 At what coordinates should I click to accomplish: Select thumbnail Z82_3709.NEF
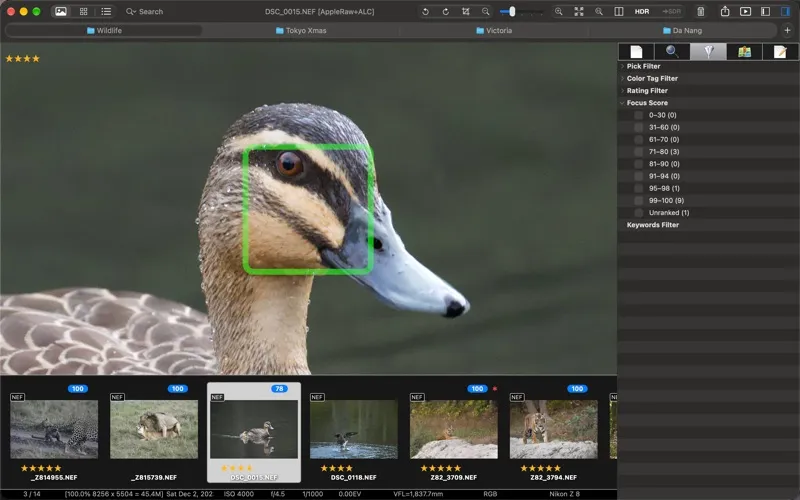pos(454,429)
